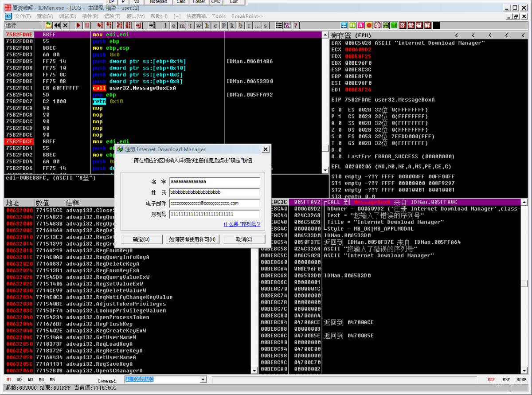Click the Go To Address toolbar icon
The image size is (532, 395).
(153, 25)
